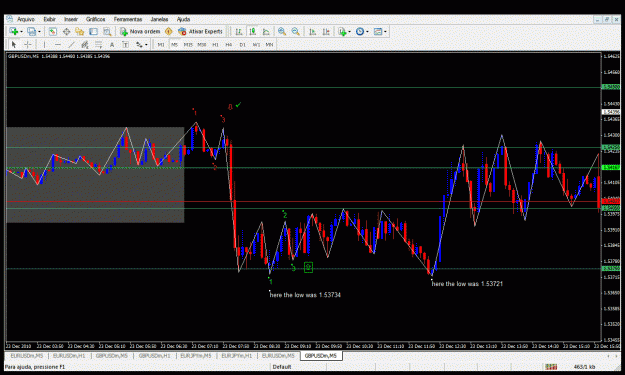Open the Ferramentas menu
The height and width of the screenshot is (375, 625).
pyautogui.click(x=128, y=19)
